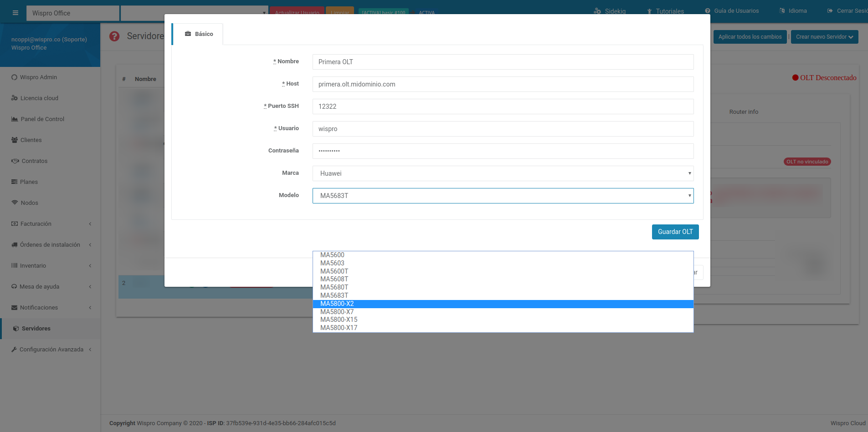
Task: Click the red help question mark icon
Action: [x=114, y=36]
